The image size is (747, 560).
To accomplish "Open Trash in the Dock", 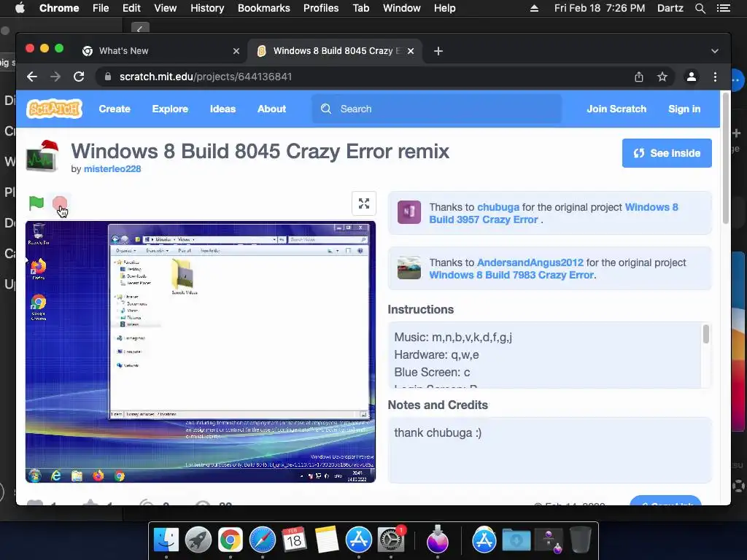I will pos(580,540).
